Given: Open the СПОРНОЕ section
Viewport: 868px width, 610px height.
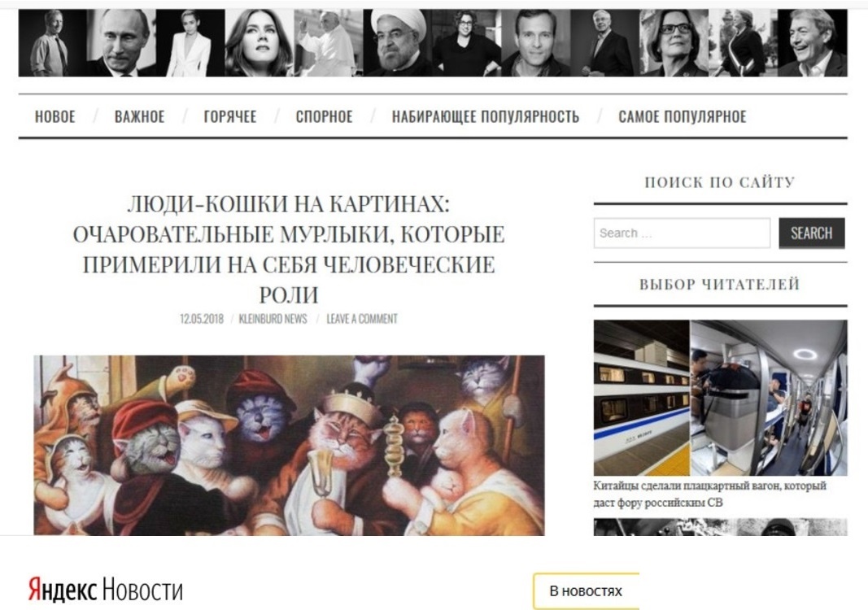Looking at the screenshot, I should coord(324,116).
